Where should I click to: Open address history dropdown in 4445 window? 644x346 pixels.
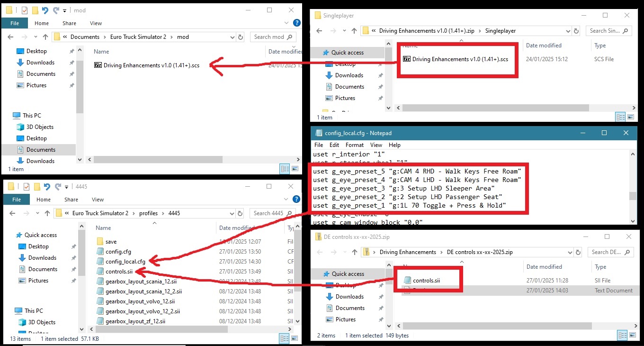tap(232, 213)
